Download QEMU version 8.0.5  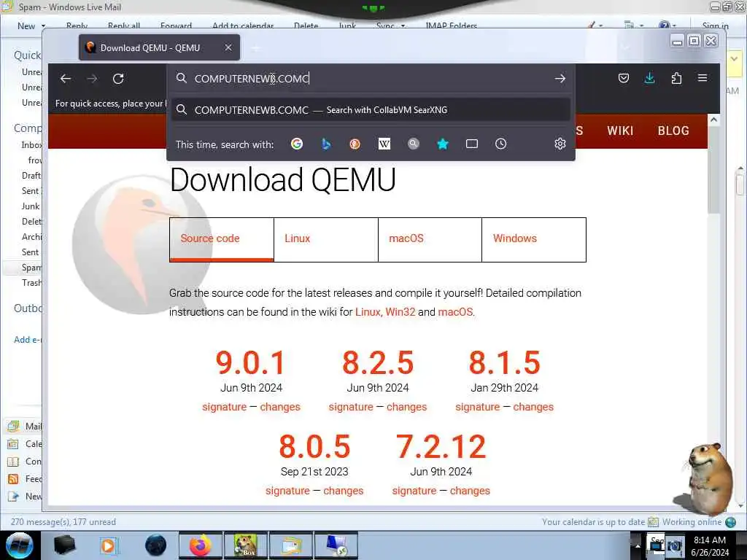314,447
